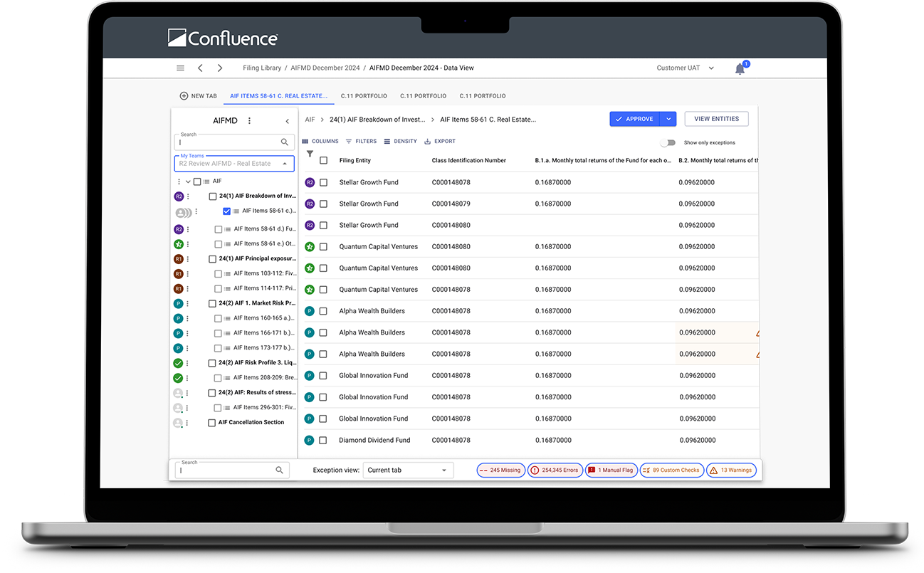Tick the checkbox for Quantum Capital Ventures row
Image resolution: width=924 pixels, height=573 pixels.
point(323,247)
